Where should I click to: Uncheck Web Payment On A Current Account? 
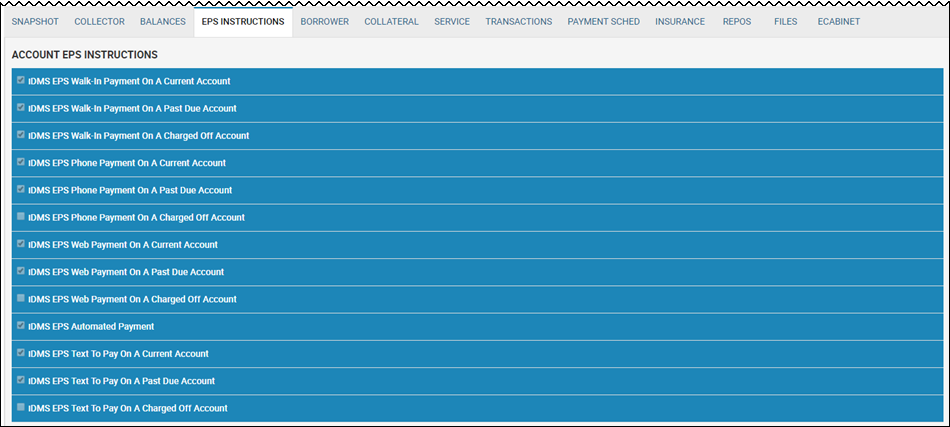(21, 243)
